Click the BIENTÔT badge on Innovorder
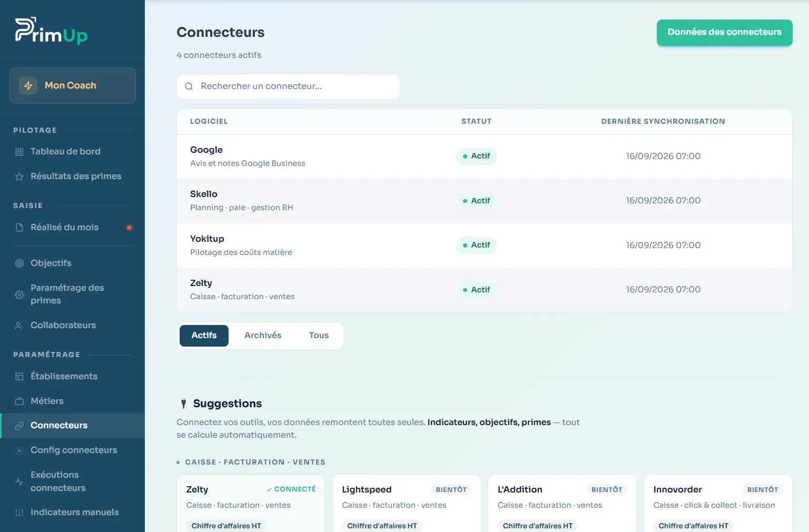This screenshot has height=532, width=809. coord(763,490)
